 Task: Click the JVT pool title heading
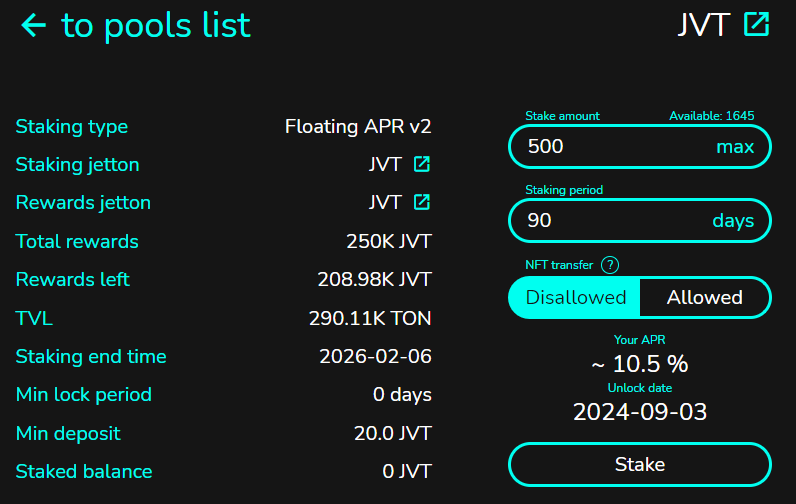703,25
